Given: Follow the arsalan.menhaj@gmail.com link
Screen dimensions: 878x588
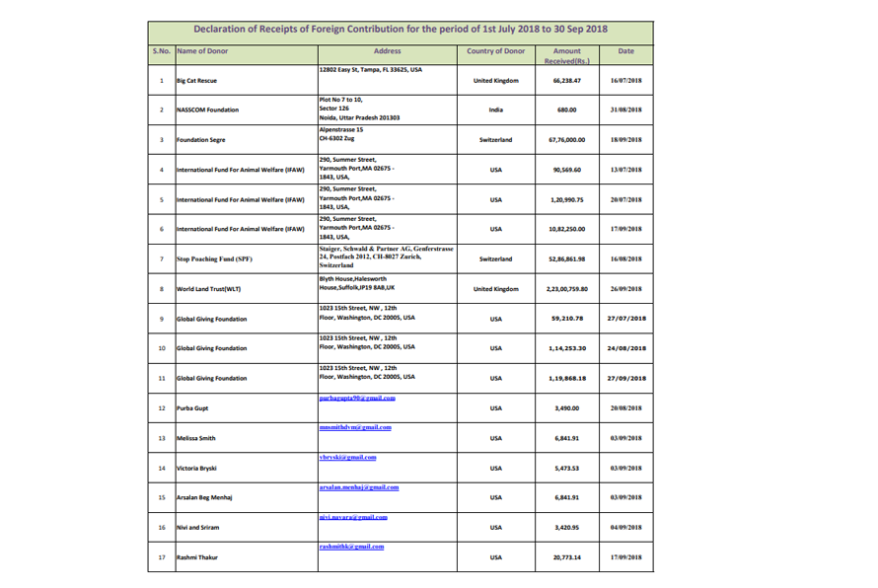Looking at the screenshot, I should click(x=359, y=486).
